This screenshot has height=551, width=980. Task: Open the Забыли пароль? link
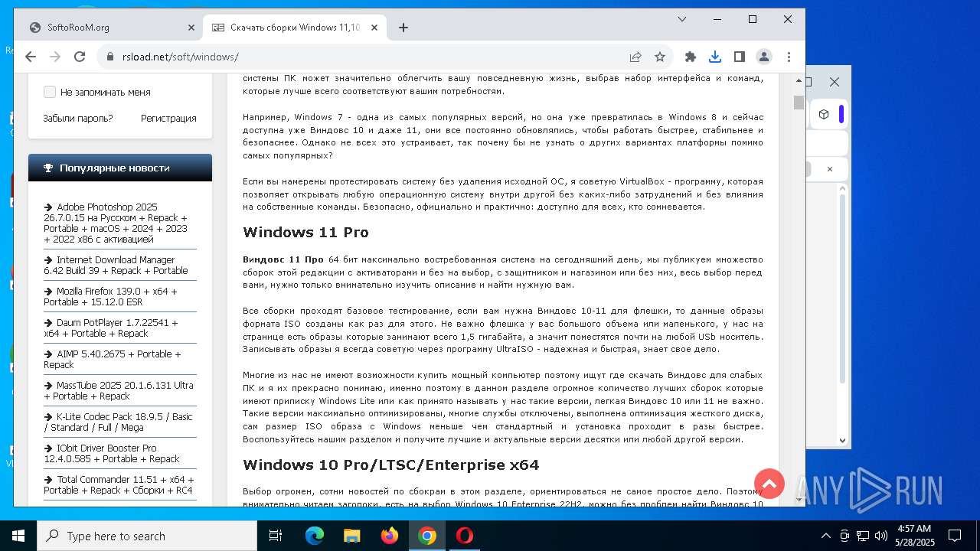pos(78,119)
